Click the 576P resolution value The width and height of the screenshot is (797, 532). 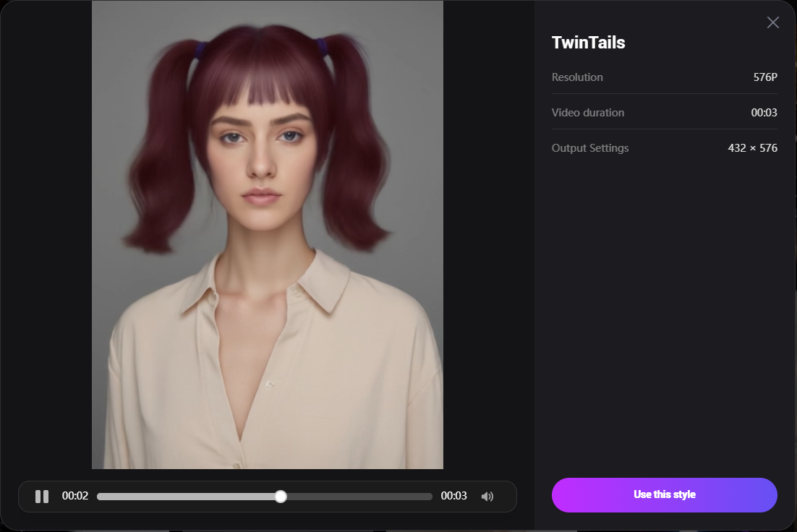(765, 77)
